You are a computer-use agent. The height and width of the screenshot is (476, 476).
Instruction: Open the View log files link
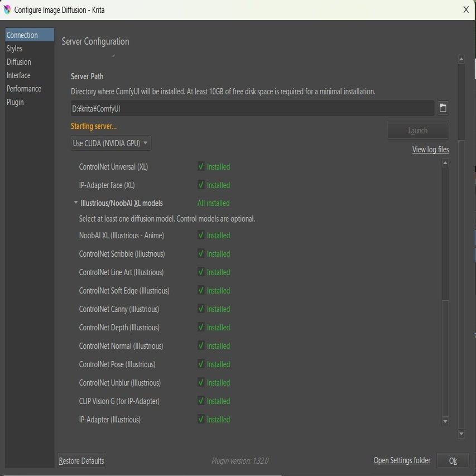[x=430, y=150]
